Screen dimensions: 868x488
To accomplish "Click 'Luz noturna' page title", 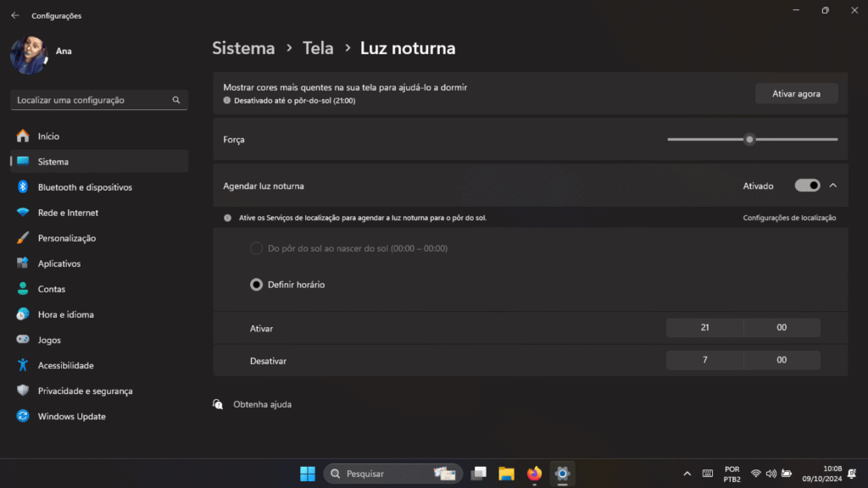I will 408,48.
